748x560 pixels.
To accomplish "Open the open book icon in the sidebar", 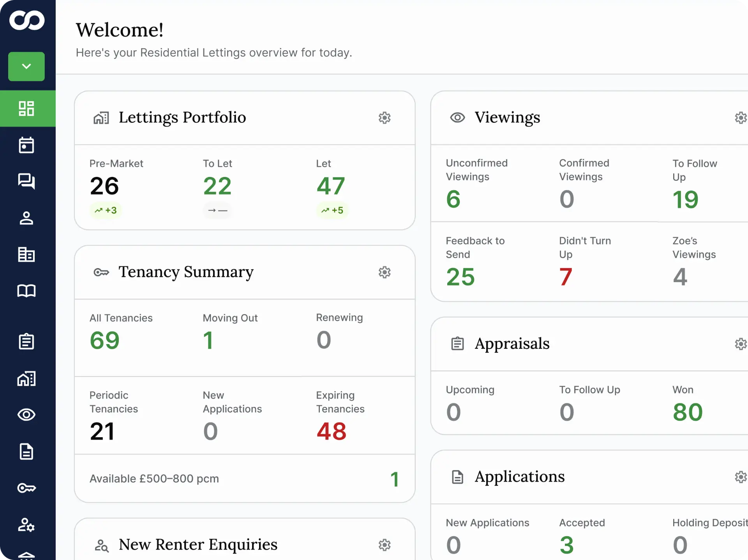I will coord(26,291).
